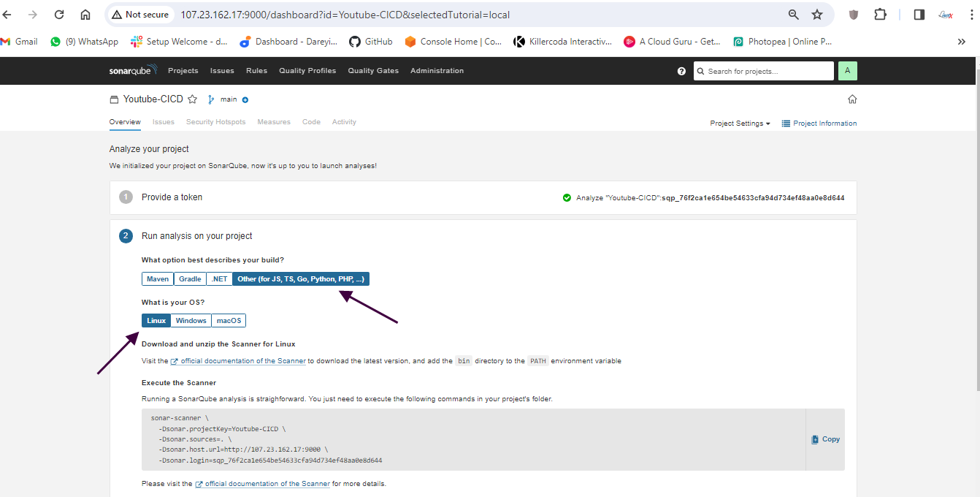Select Windows as your OS
This screenshot has height=497, width=980.
coord(191,321)
